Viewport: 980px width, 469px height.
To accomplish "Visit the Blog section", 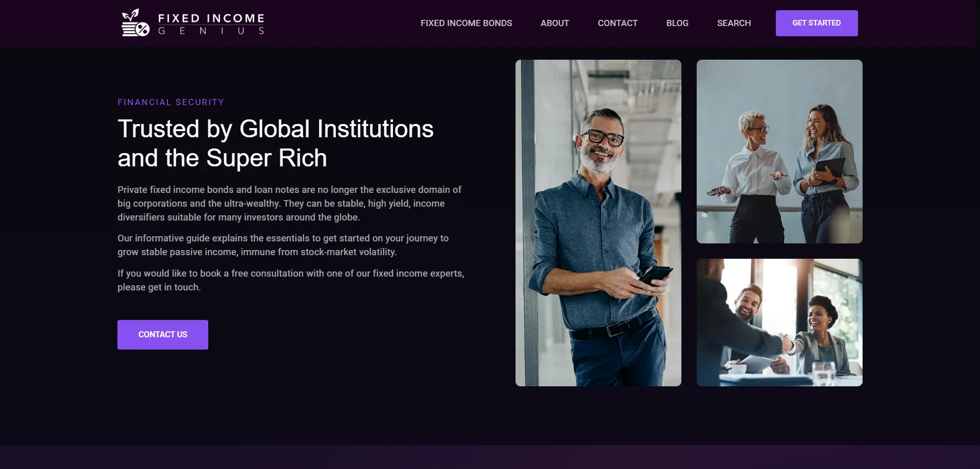I will click(x=677, y=23).
